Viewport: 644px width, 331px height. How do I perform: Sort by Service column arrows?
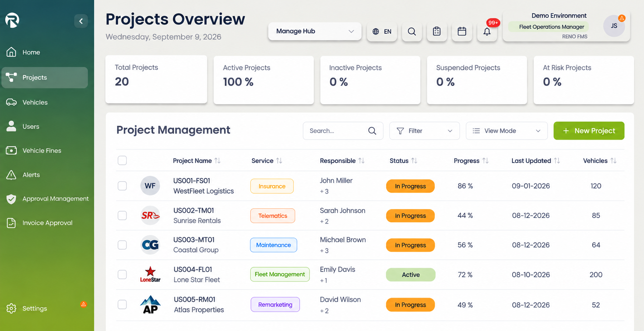tap(279, 161)
